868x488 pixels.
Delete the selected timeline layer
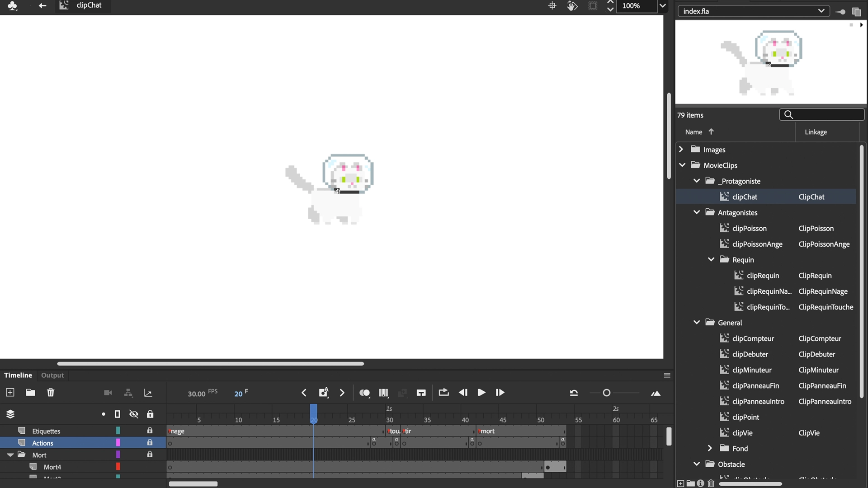pyautogui.click(x=51, y=393)
